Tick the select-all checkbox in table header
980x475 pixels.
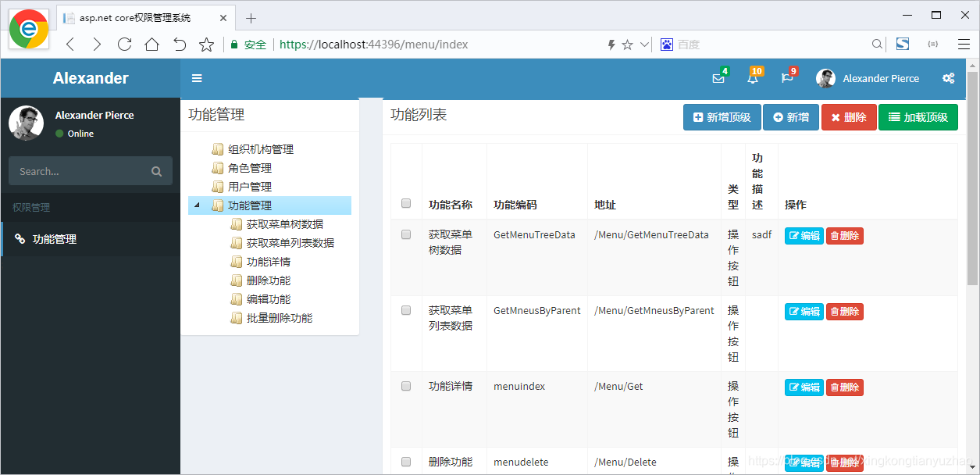coord(405,203)
